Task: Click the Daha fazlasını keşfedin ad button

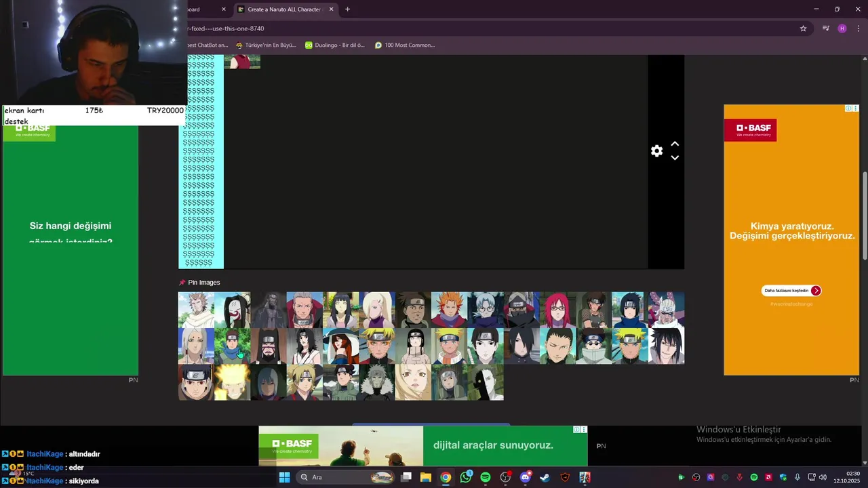Action: [791, 291]
